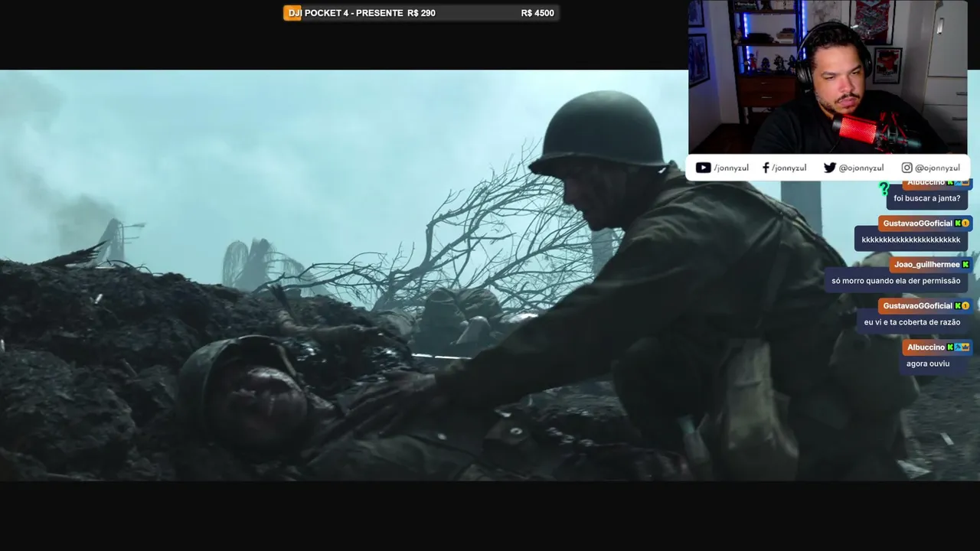The width and height of the screenshot is (980, 551).
Task: Click GustavaoGGoficial's gold '1' badge above 'kkkkkkk' message
Action: pos(965,223)
